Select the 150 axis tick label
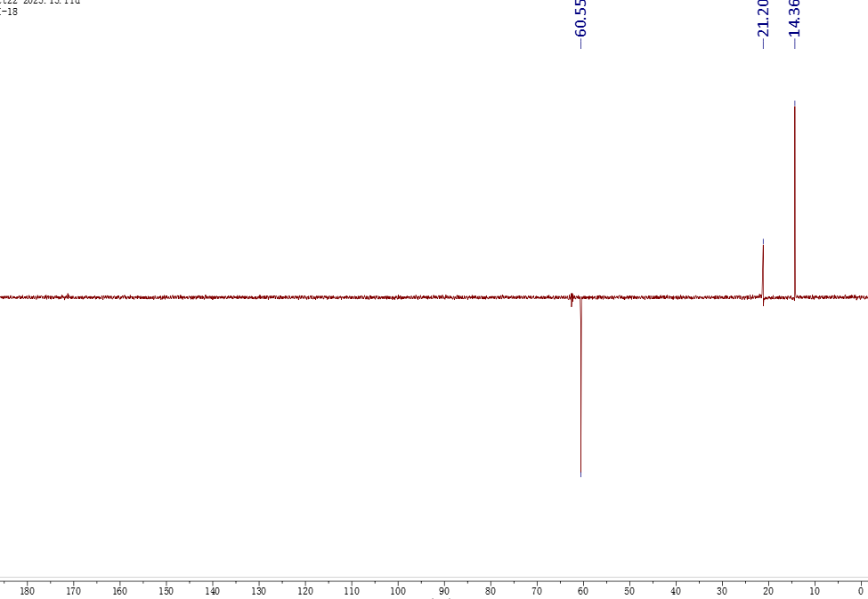Image resolution: width=868 pixels, height=599 pixels. (x=166, y=591)
